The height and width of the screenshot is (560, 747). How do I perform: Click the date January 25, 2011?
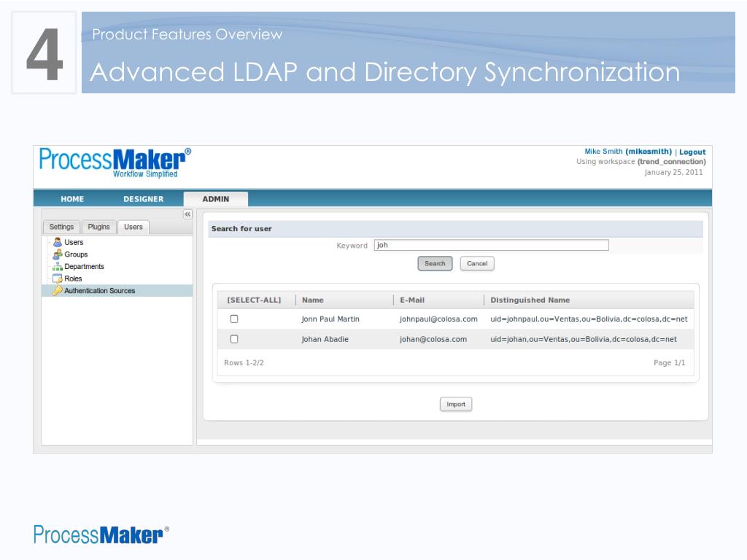tap(673, 172)
